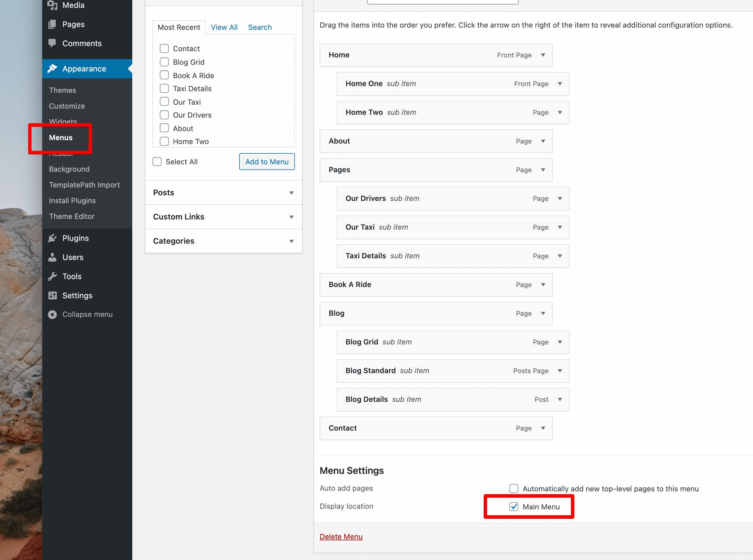The width and height of the screenshot is (753, 560).
Task: Click the Tools wrench icon
Action: 52,276
